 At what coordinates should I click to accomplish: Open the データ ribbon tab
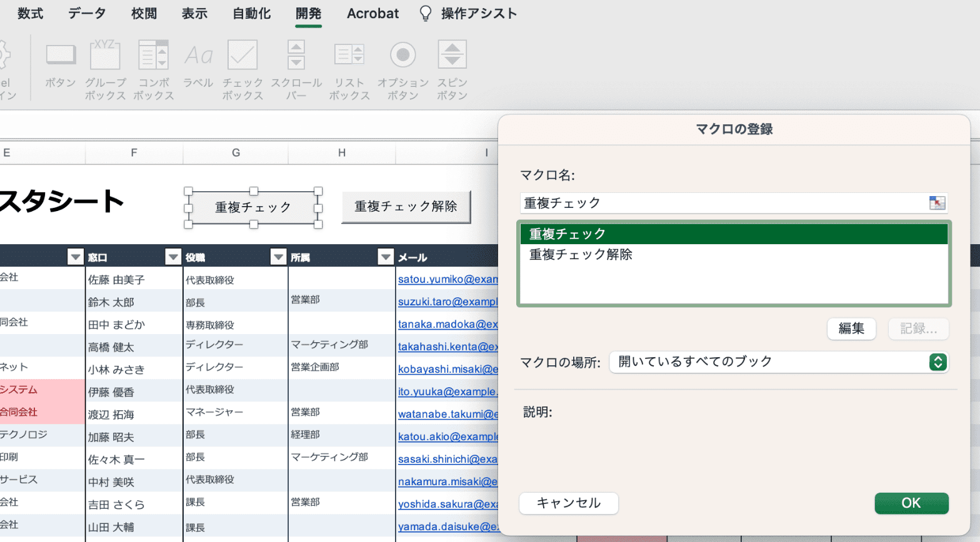tap(87, 14)
